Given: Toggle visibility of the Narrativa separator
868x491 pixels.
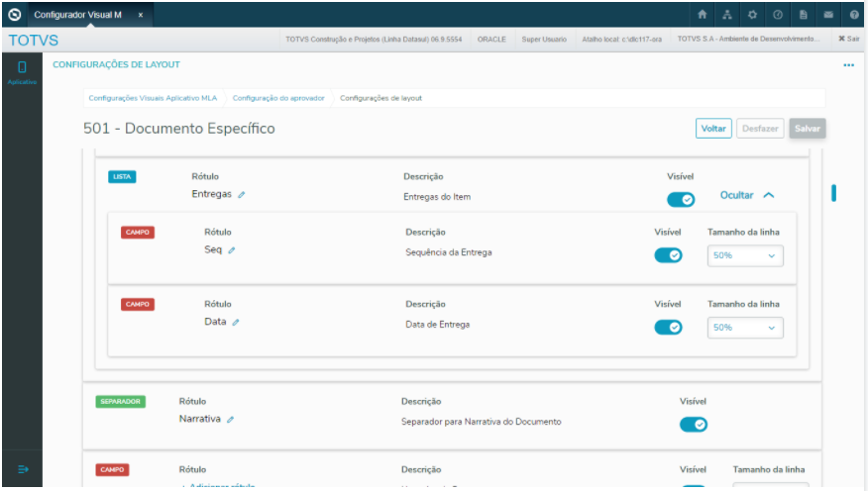Looking at the screenshot, I should pos(693,425).
